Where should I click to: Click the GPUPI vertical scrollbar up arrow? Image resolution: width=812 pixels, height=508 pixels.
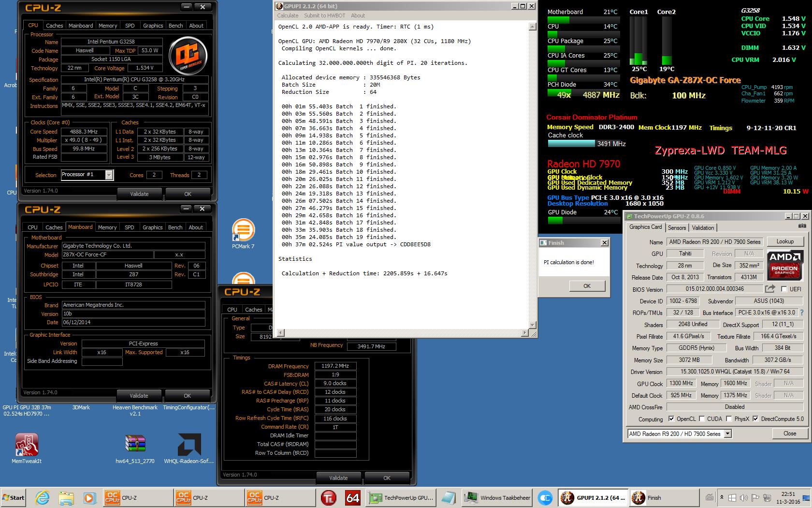click(x=533, y=27)
